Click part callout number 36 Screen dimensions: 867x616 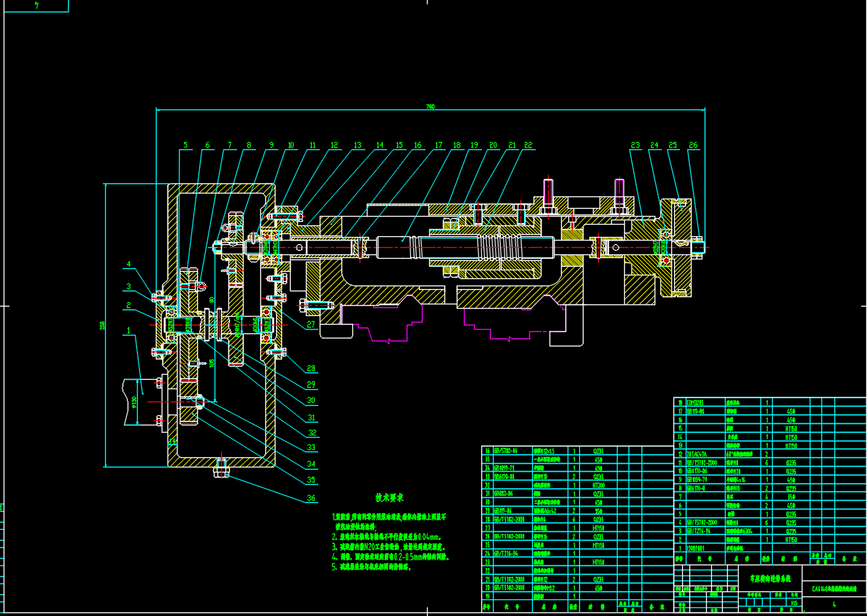point(310,499)
